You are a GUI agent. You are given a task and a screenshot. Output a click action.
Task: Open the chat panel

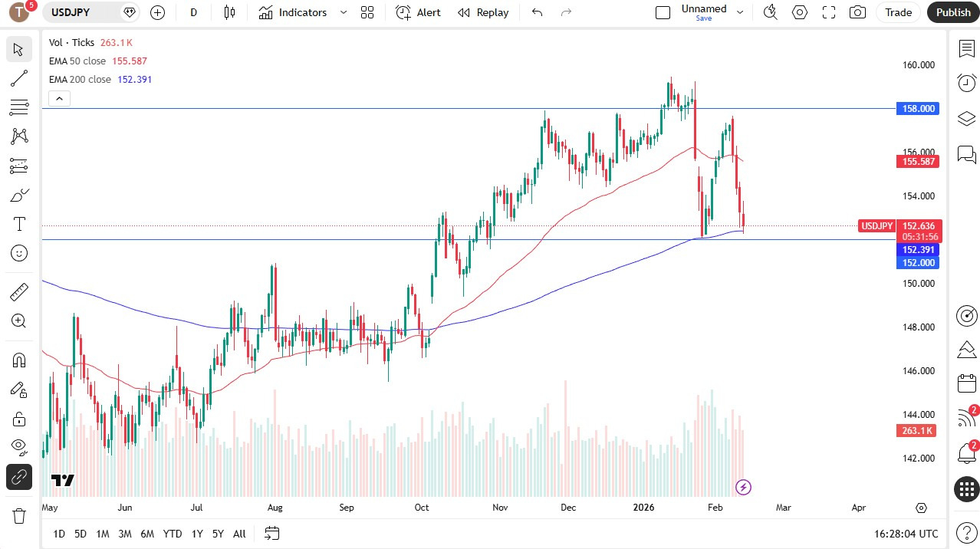[x=966, y=154]
